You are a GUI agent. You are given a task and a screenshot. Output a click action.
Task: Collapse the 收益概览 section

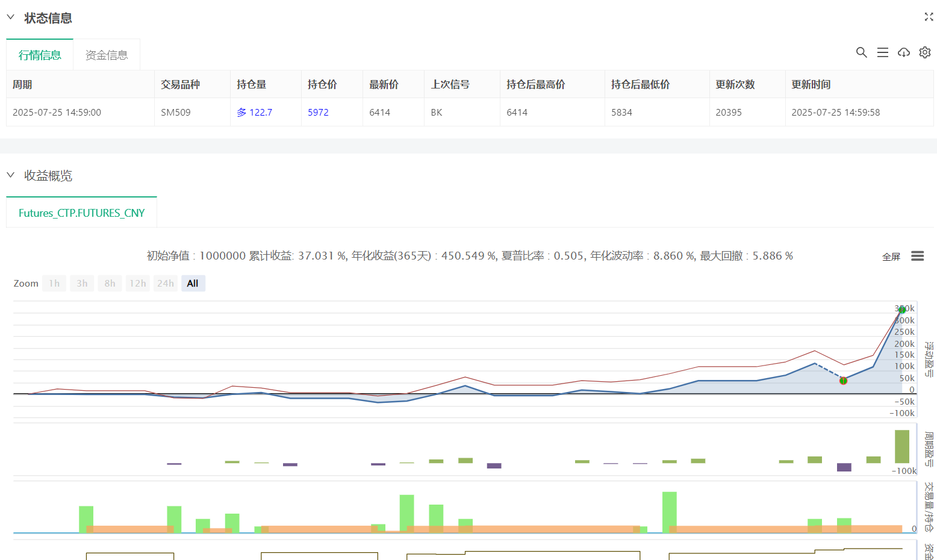click(x=10, y=175)
